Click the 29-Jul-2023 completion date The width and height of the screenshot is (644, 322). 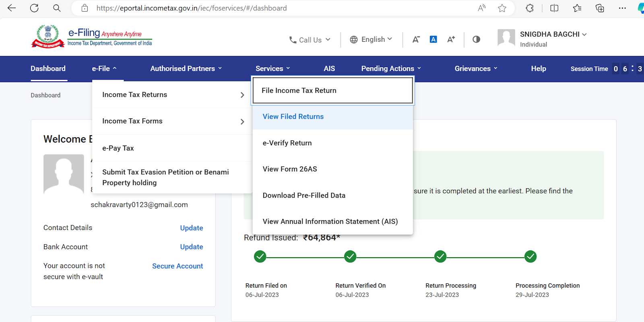pos(532,295)
